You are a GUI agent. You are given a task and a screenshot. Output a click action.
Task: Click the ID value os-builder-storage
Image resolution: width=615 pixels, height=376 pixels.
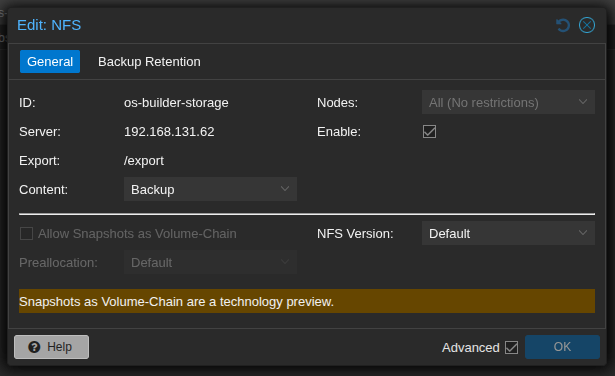tap(176, 103)
